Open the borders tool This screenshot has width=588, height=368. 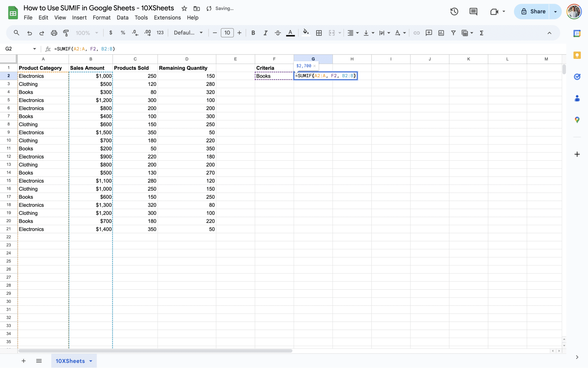click(x=319, y=33)
